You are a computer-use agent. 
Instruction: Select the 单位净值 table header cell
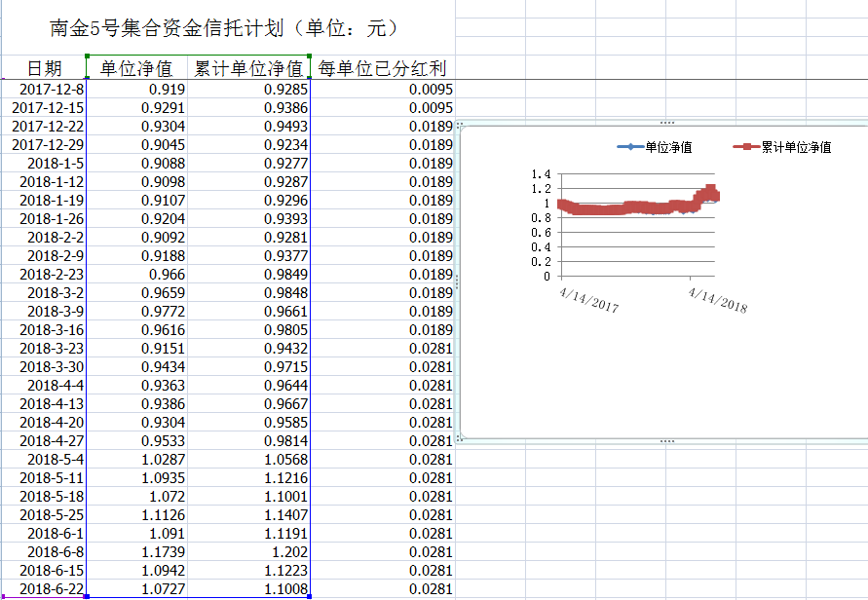coord(136,68)
